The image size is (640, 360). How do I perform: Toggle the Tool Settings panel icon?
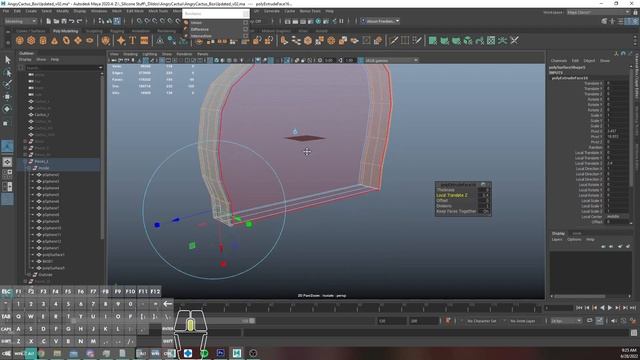pos(627,21)
